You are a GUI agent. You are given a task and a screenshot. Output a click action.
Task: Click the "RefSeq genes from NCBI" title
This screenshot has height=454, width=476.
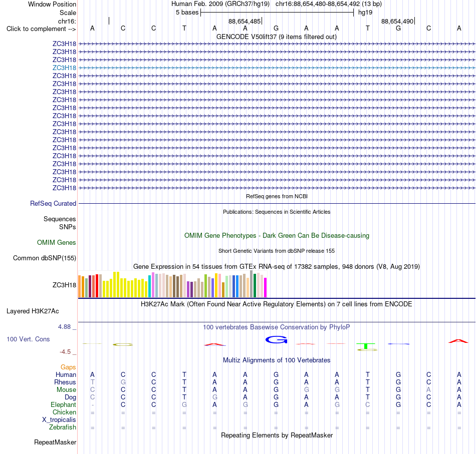(277, 196)
